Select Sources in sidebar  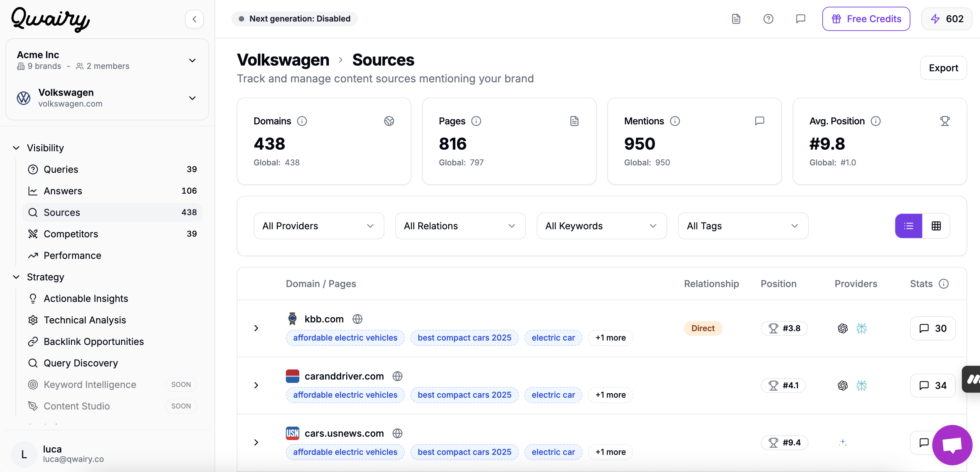click(x=112, y=212)
